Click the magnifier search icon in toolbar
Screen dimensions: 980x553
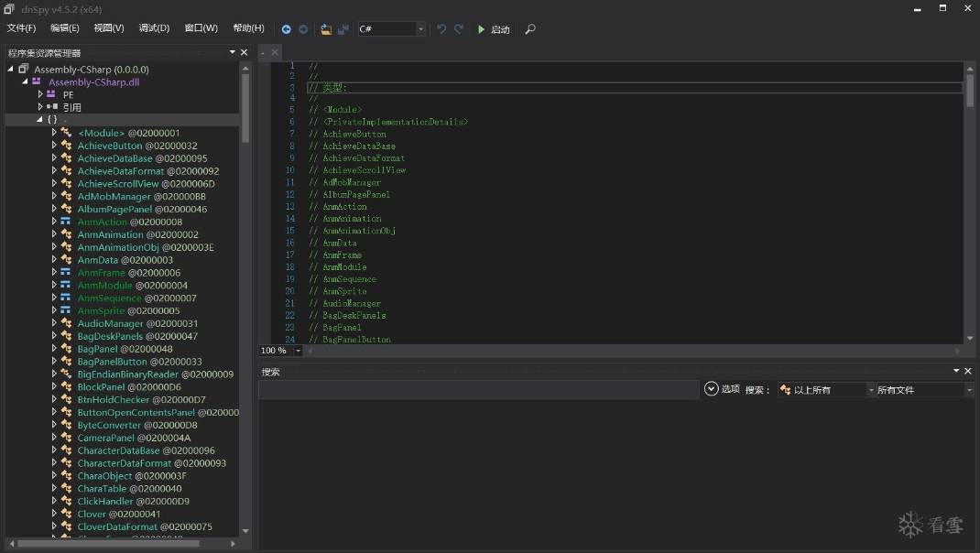530,29
